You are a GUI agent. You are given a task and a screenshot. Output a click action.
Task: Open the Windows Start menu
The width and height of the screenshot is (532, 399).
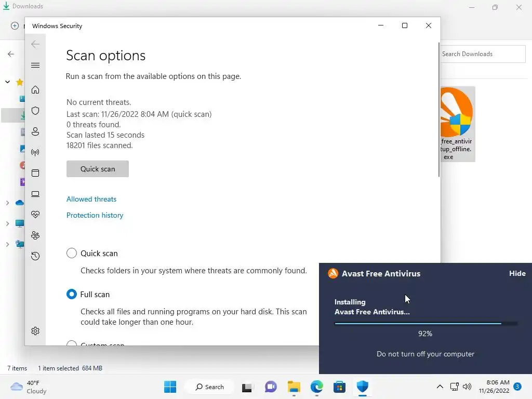(x=170, y=387)
